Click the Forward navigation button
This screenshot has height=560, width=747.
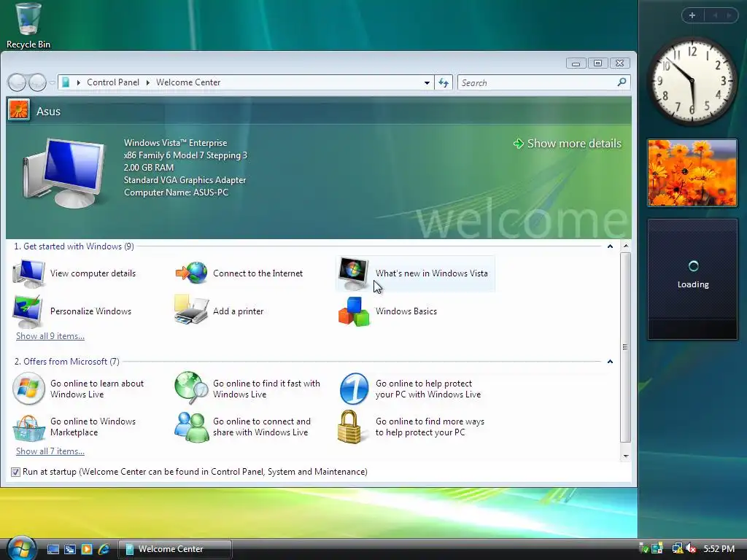coord(37,82)
